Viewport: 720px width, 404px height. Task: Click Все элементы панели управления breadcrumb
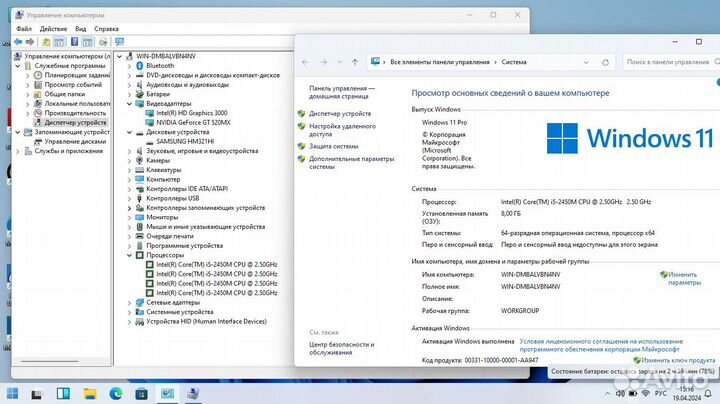[439, 62]
